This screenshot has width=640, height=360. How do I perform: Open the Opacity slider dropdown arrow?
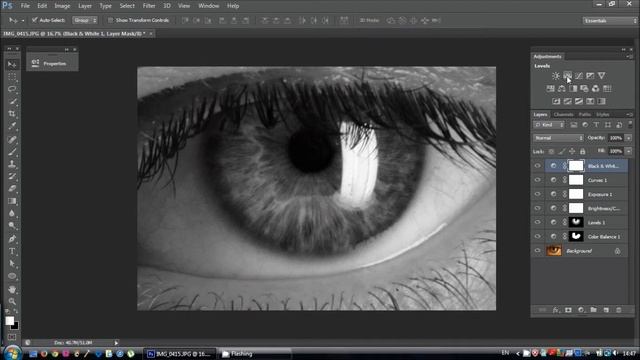tap(629, 138)
